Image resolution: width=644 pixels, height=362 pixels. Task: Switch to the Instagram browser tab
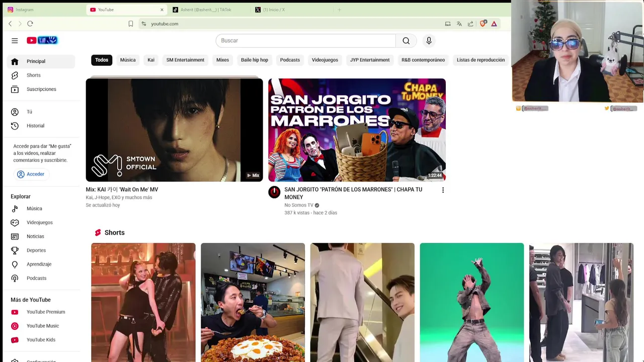click(x=42, y=10)
